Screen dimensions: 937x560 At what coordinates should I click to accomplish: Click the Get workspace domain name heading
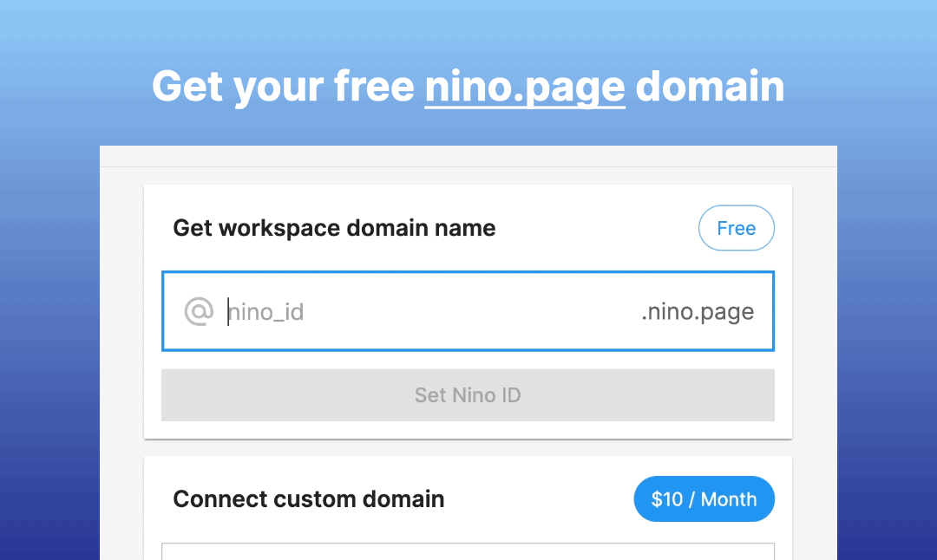(x=334, y=228)
